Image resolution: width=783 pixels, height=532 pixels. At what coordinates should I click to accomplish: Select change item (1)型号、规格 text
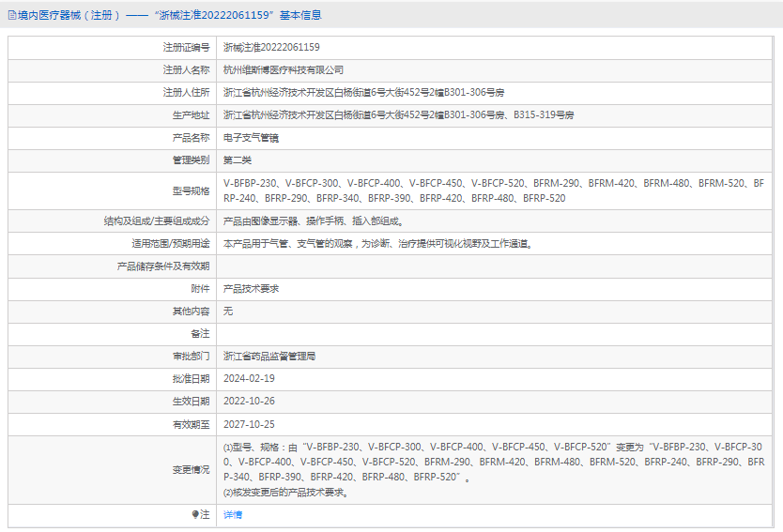point(494,463)
